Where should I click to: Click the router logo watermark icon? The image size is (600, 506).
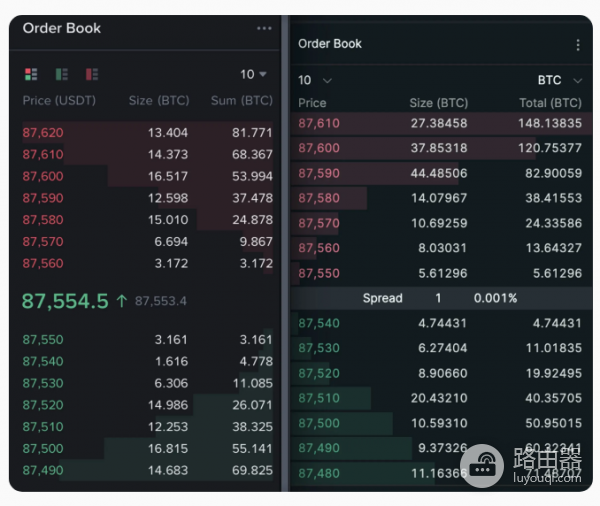click(483, 467)
